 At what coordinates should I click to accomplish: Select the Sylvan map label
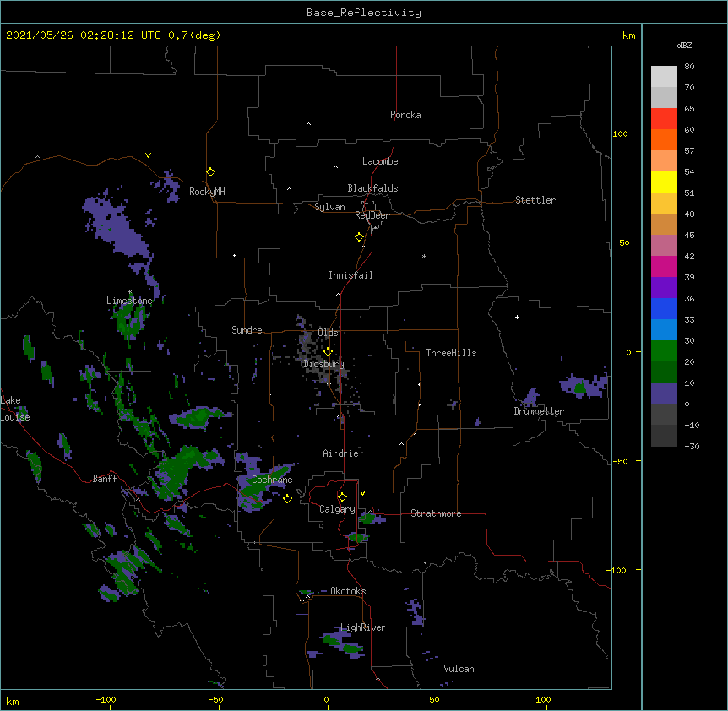click(329, 207)
